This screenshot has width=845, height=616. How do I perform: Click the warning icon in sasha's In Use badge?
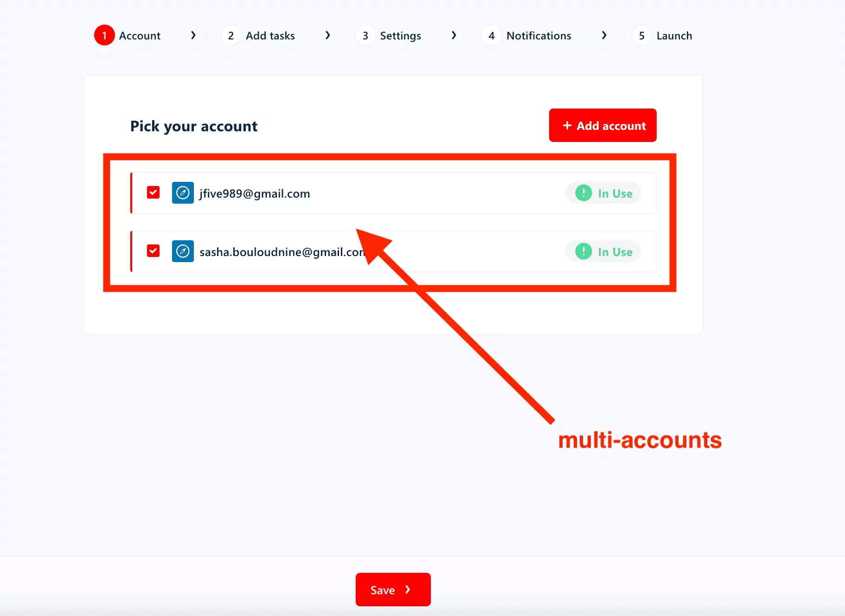pyautogui.click(x=583, y=251)
